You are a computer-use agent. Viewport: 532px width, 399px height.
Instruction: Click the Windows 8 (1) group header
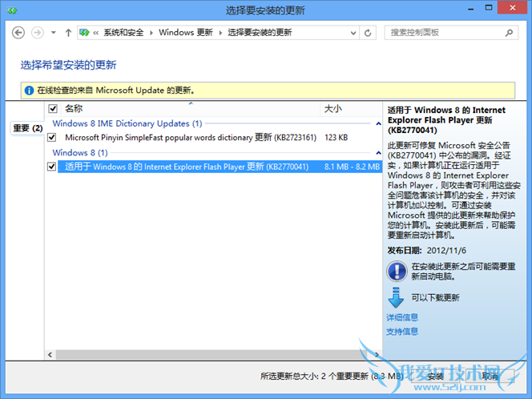80,153
